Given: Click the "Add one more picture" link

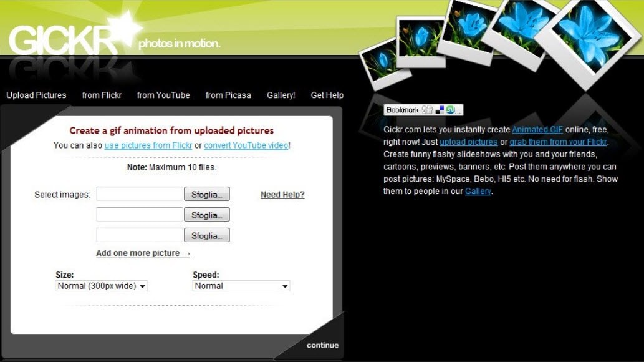Looking at the screenshot, I should [x=138, y=252].
